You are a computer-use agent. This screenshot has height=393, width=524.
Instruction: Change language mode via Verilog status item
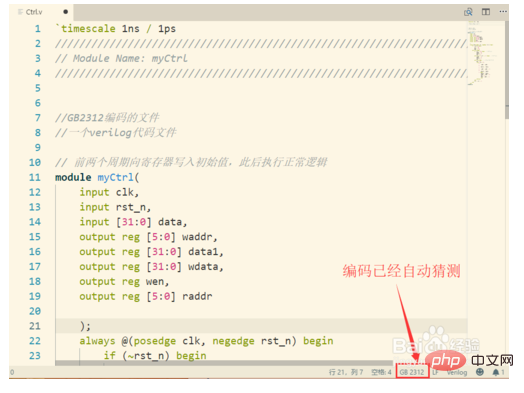coord(457,372)
